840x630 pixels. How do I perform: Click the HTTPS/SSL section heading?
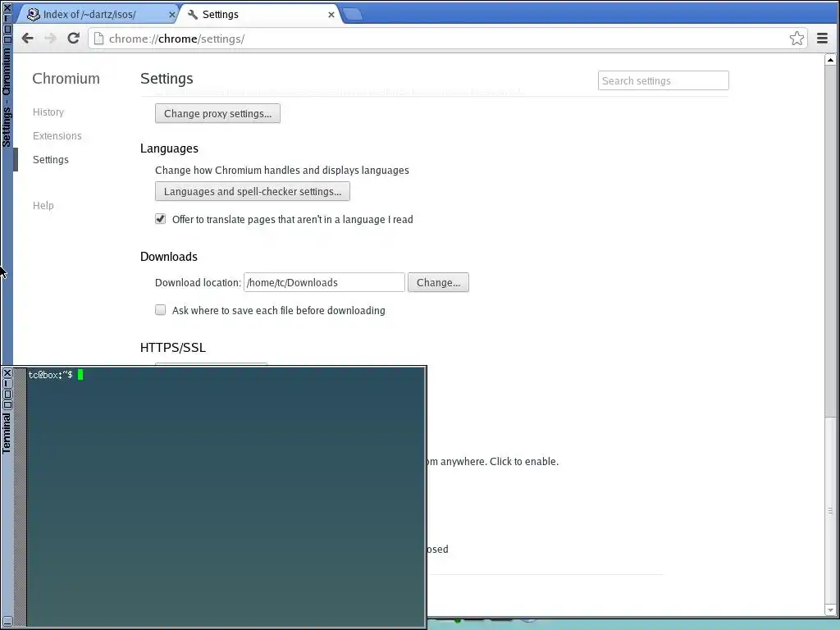pyautogui.click(x=173, y=348)
